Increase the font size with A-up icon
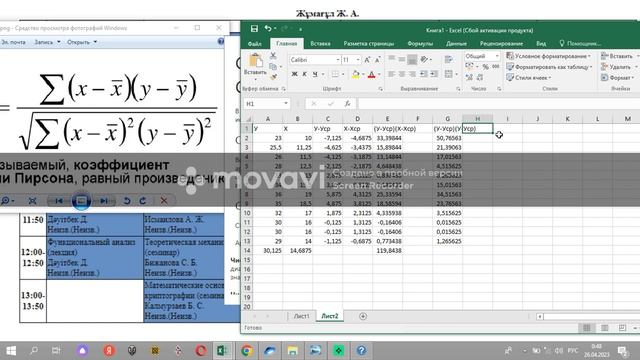The image size is (640, 360). pyautogui.click(x=367, y=60)
